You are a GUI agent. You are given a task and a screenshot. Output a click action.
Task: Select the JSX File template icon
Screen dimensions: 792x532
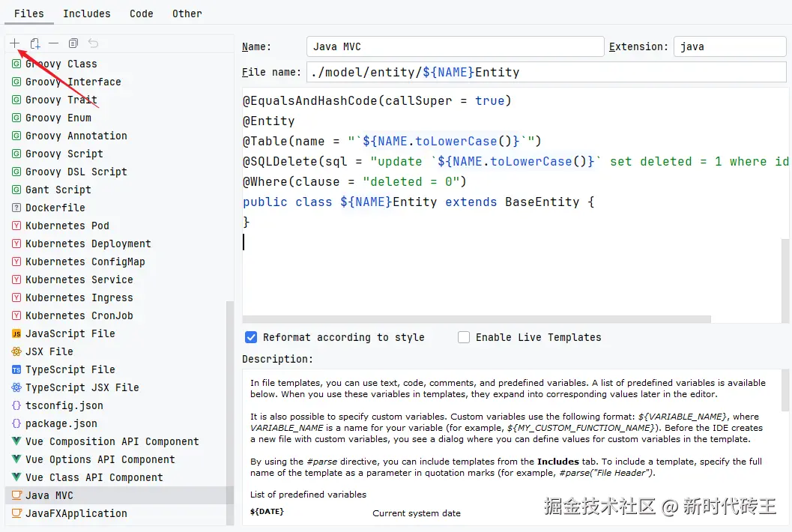(x=16, y=351)
